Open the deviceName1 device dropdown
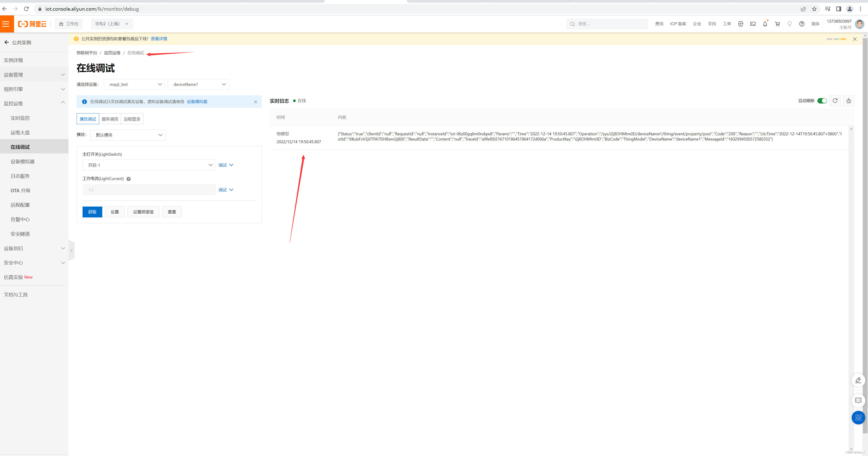Viewport: 868px width, 456px height. [x=198, y=84]
